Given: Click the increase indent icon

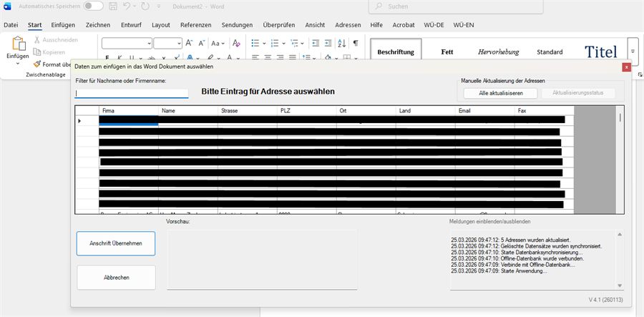Looking at the screenshot, I should (x=328, y=43).
